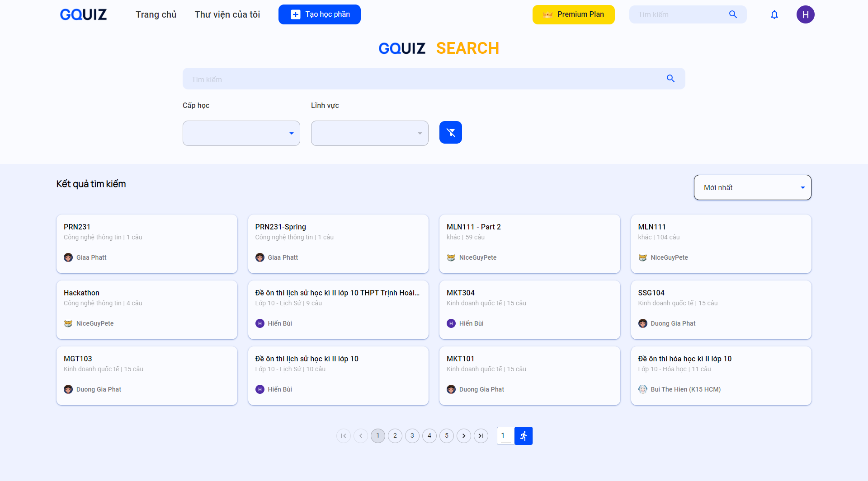The image size is (868, 481).
Task: Open the H user avatar menu
Action: (x=806, y=14)
